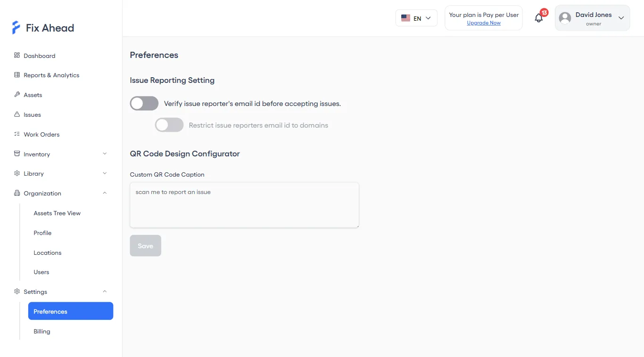The width and height of the screenshot is (644, 357).
Task: Click the Fix Ahead logo
Action: click(x=42, y=27)
